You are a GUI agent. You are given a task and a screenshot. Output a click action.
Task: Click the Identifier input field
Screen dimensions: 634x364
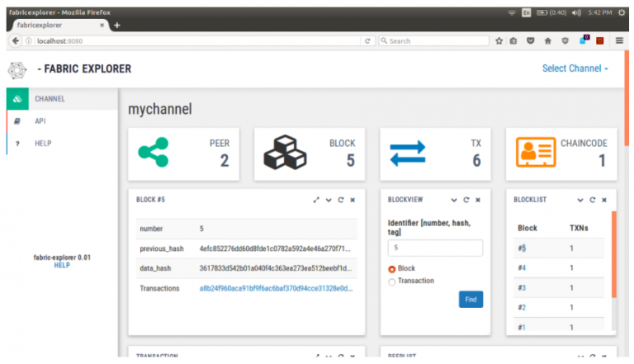pos(435,248)
